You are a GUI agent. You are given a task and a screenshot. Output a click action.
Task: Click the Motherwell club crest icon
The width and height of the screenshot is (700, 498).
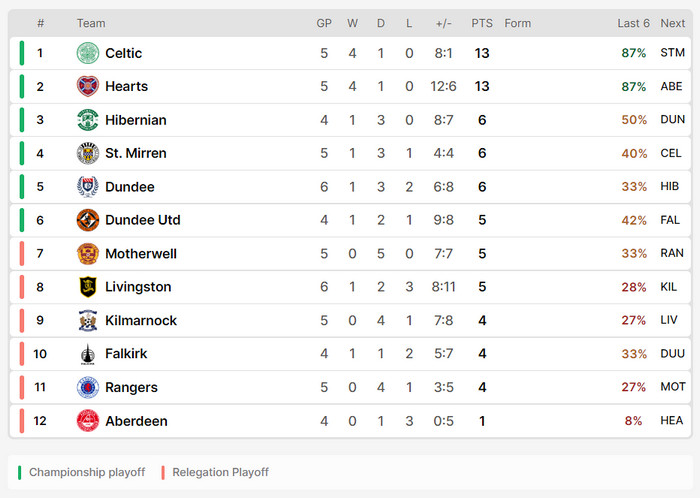tap(88, 254)
